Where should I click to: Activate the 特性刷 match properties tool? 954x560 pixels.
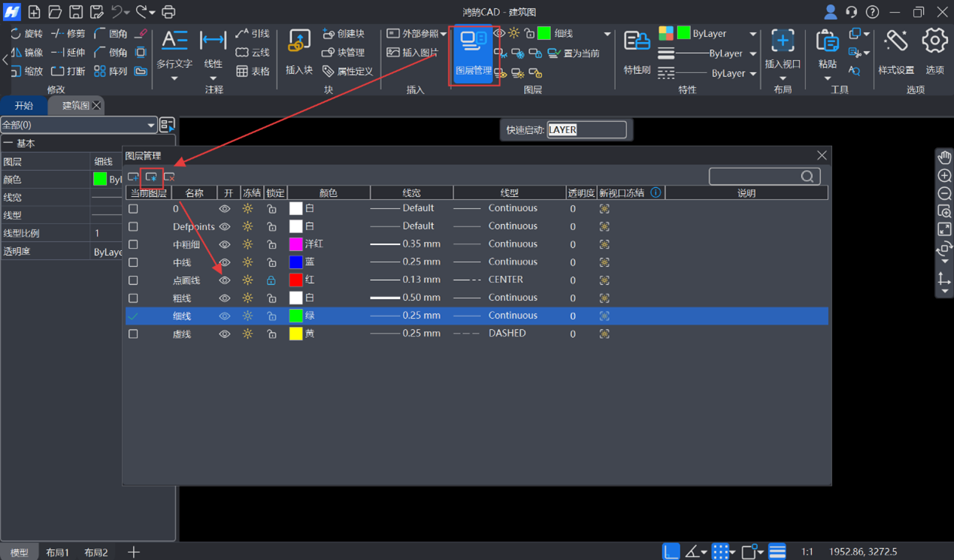[637, 50]
